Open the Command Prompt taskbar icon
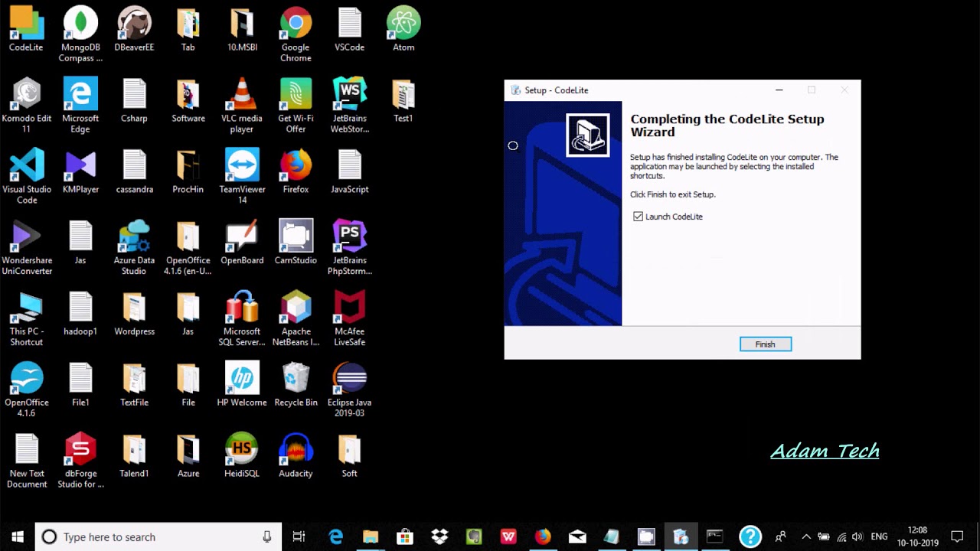Viewport: 980px width, 551px height. click(714, 536)
